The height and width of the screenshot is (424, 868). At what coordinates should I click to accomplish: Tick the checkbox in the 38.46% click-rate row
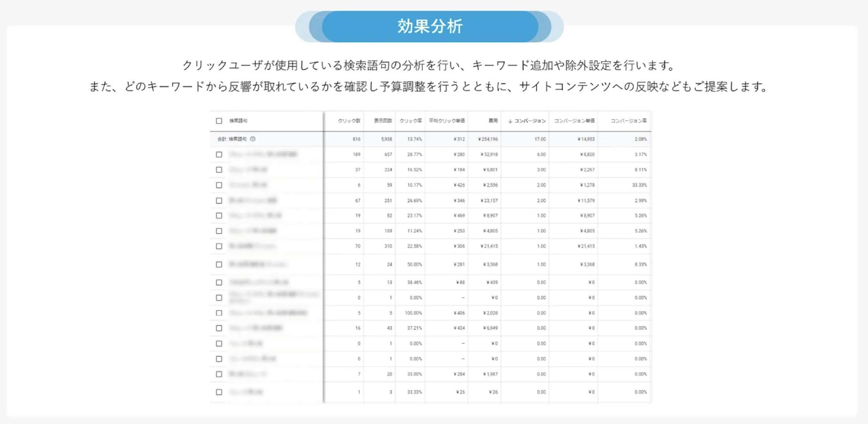point(219,282)
